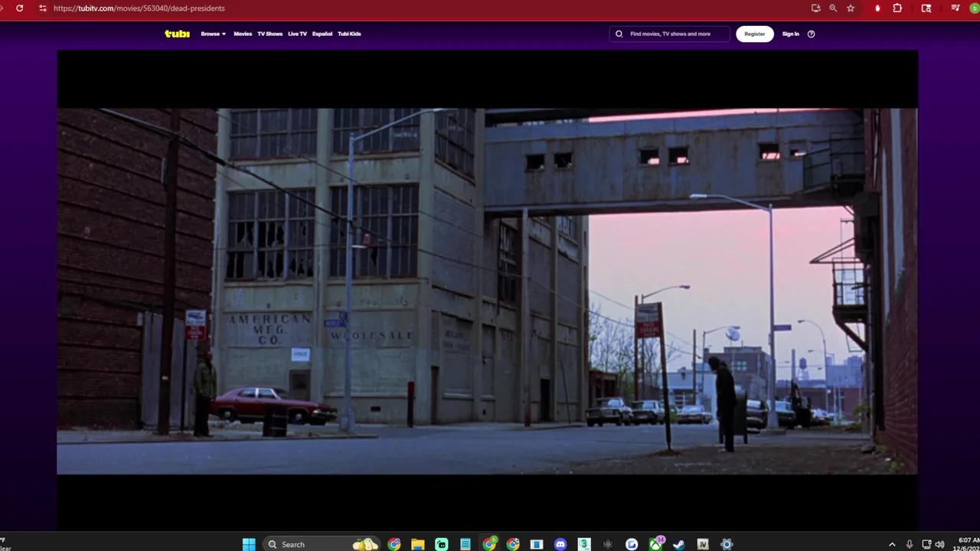Open the network tray icon

point(926,544)
